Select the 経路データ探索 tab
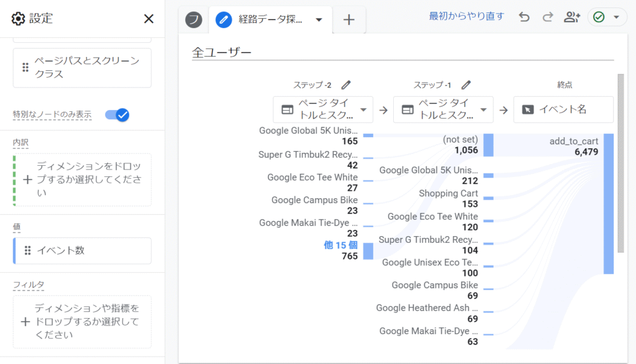636x364 pixels. 270,20
